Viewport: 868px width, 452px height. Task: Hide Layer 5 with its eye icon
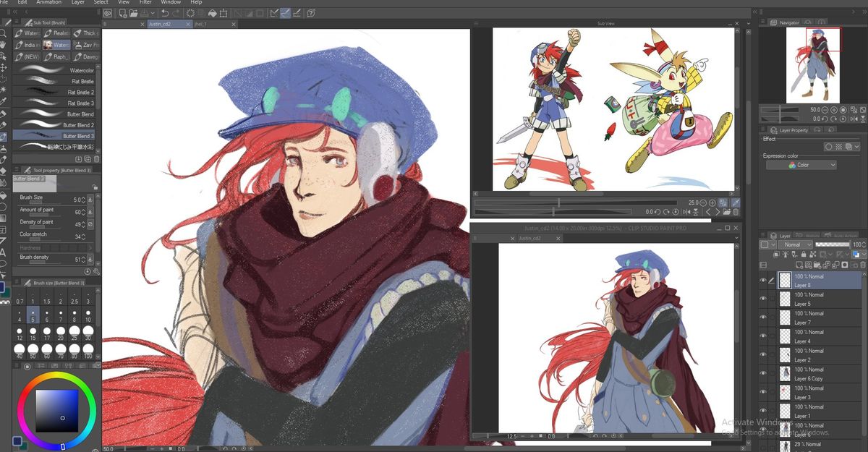(x=762, y=299)
